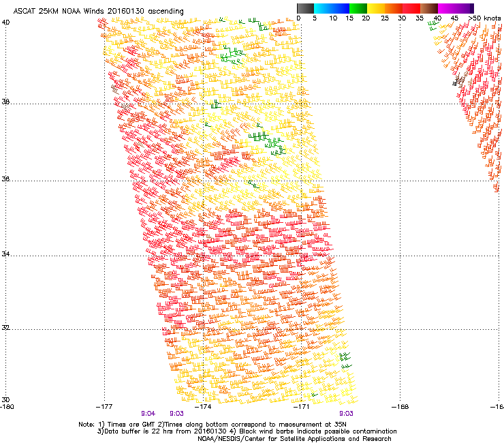The height and width of the screenshot is (443, 504).
Task: Click latitude label '34' on left axis
Action: [x=5, y=254]
